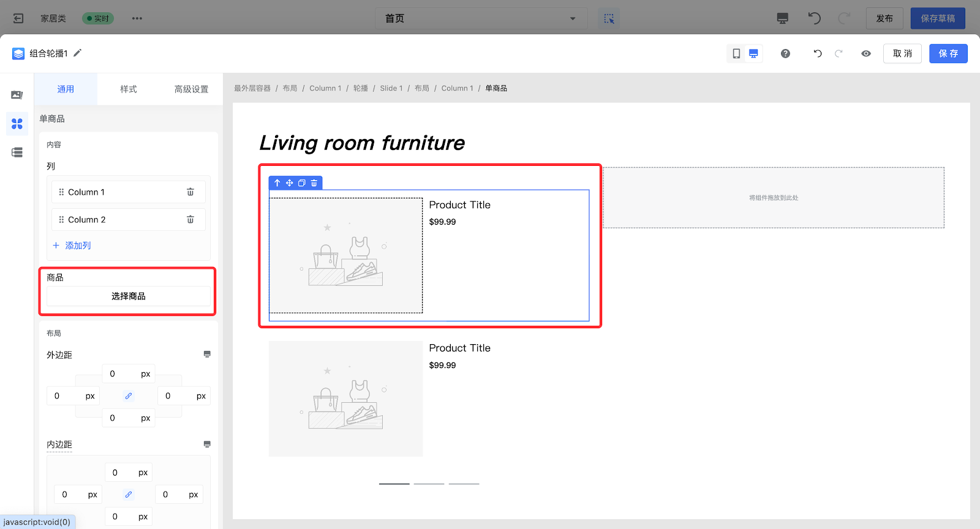The width and height of the screenshot is (980, 529).
Task: Switch to the 样式 tab
Action: (x=129, y=89)
